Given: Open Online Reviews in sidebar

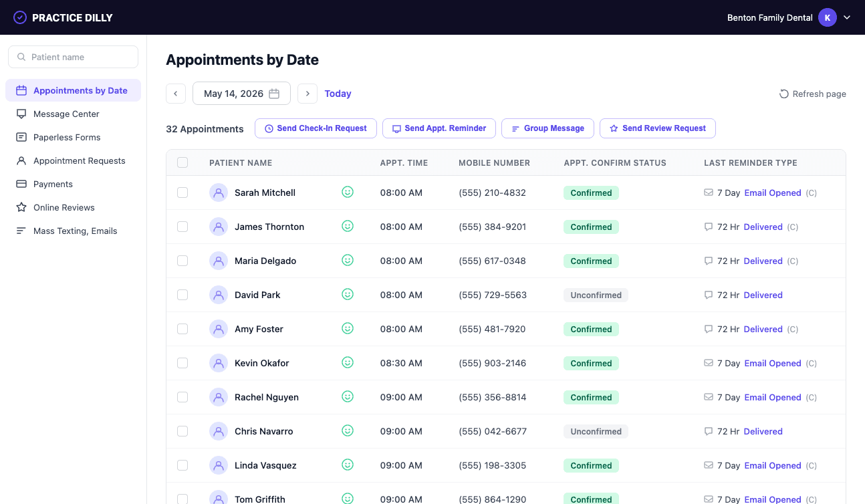Looking at the screenshot, I should [73, 207].
